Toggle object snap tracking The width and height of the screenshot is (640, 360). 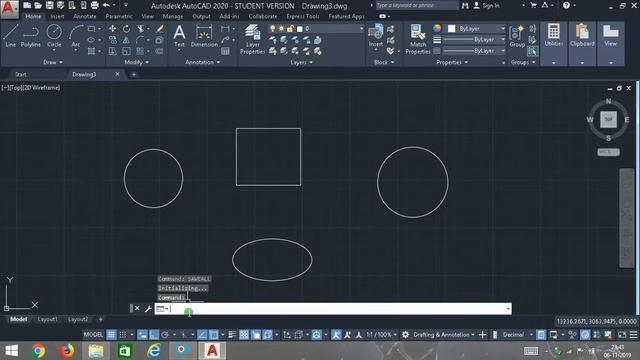(202, 335)
